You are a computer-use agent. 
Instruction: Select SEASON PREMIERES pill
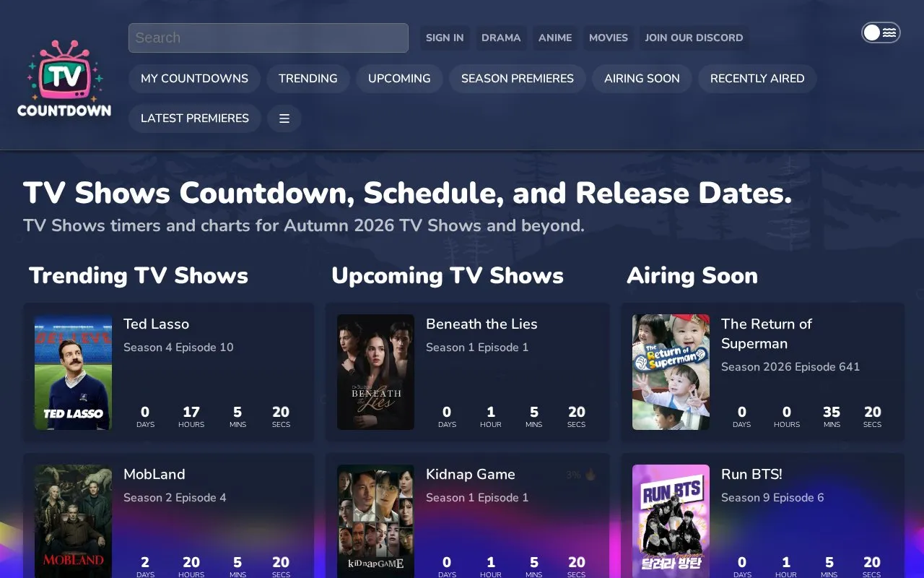pyautogui.click(x=518, y=79)
